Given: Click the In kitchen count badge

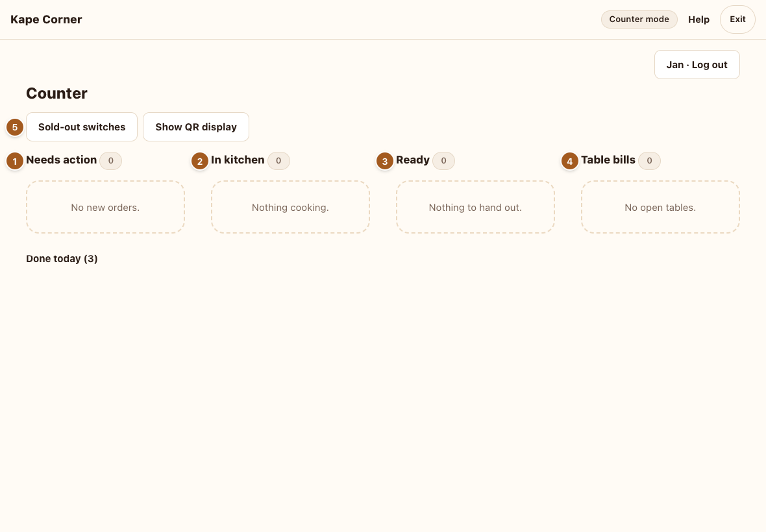Looking at the screenshot, I should (x=278, y=161).
